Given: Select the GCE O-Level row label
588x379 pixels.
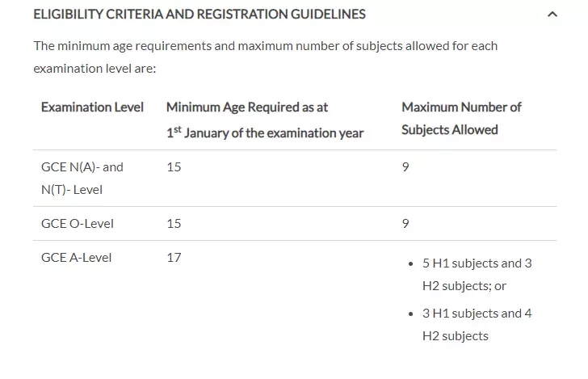Looking at the screenshot, I should click(78, 224).
